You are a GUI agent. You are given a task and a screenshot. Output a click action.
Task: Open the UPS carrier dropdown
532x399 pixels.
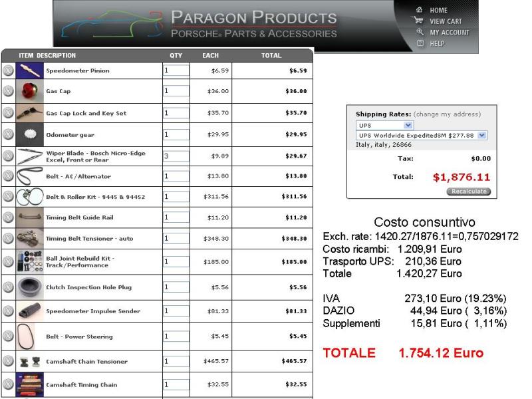tap(384, 125)
